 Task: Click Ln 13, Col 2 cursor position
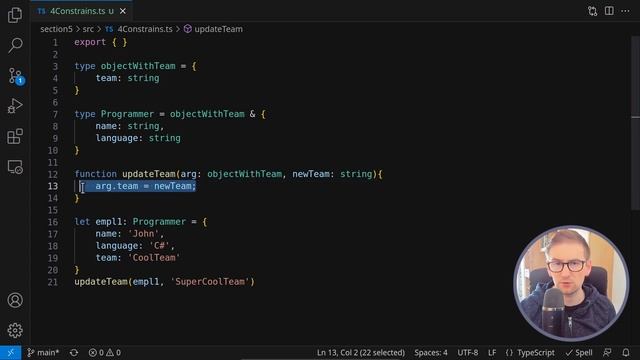(x=361, y=353)
